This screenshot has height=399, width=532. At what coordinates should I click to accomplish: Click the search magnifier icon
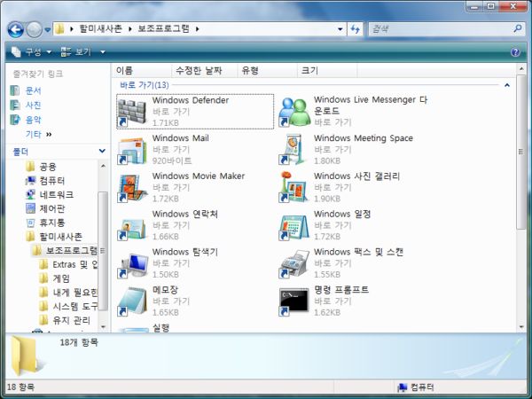pyautogui.click(x=518, y=28)
